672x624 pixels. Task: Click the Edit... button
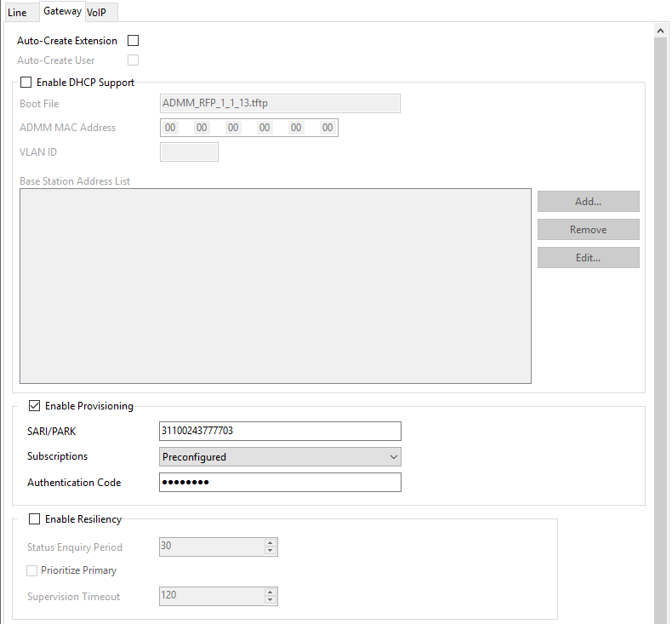click(588, 257)
